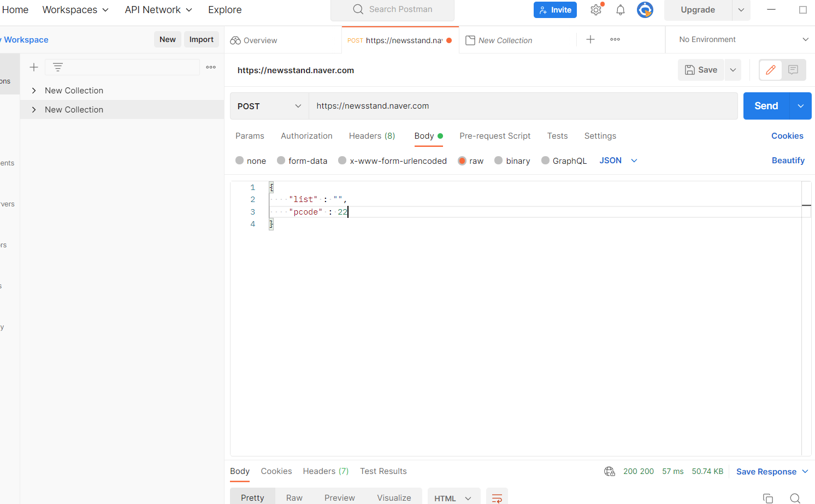Screen dimensions: 815x504
Task: Switch to the Pre-request Script tab
Action: point(495,136)
